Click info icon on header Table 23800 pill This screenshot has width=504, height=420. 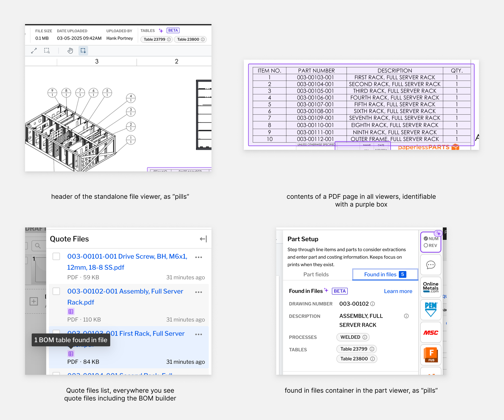(203, 39)
